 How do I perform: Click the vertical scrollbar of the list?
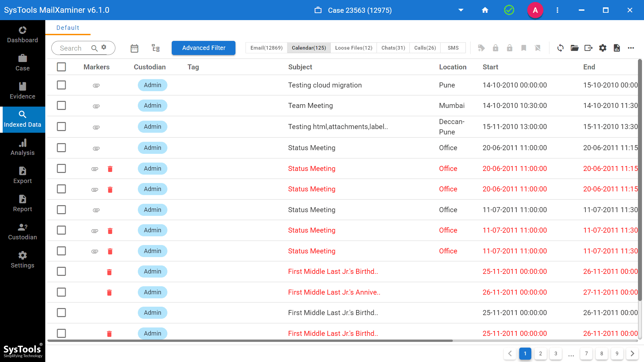(x=640, y=180)
